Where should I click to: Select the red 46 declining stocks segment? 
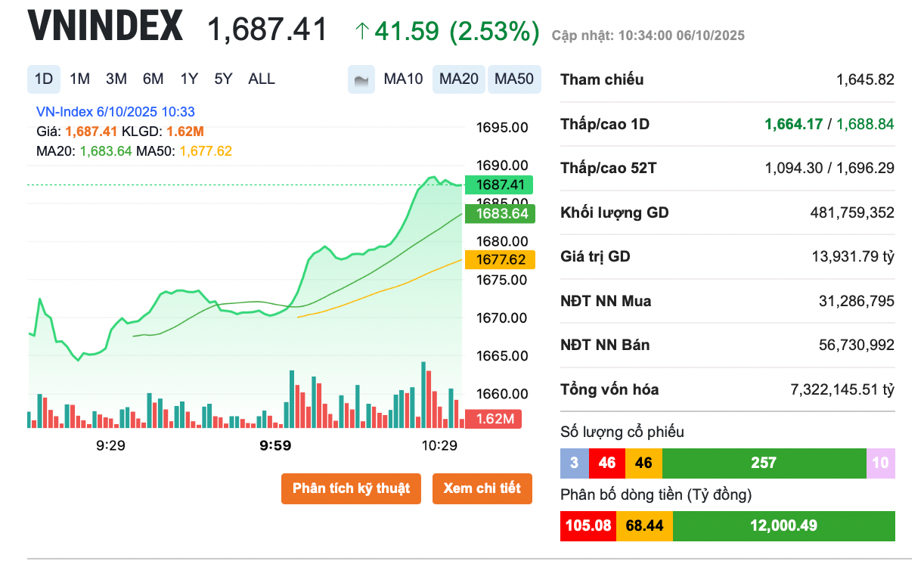606,463
